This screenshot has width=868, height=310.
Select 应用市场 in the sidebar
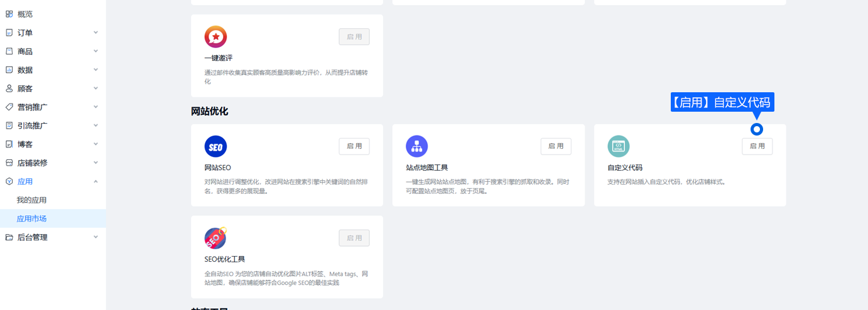tap(31, 218)
